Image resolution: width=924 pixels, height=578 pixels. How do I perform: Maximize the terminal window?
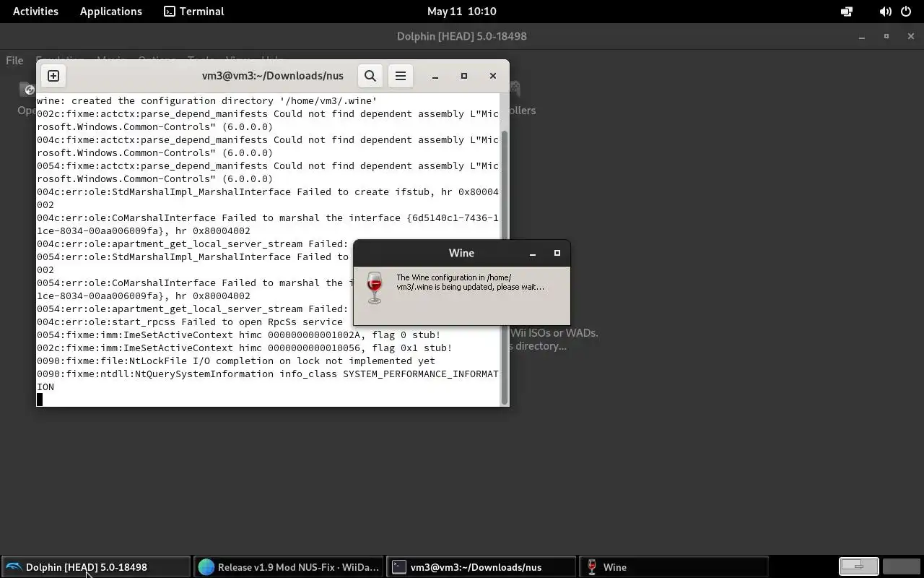[464, 76]
